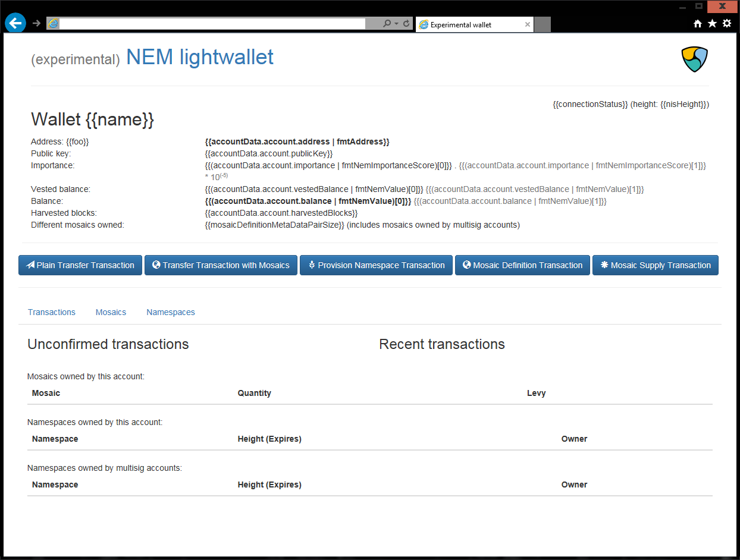The height and width of the screenshot is (560, 740).
Task: Refresh the page with the reload icon
Action: point(406,24)
